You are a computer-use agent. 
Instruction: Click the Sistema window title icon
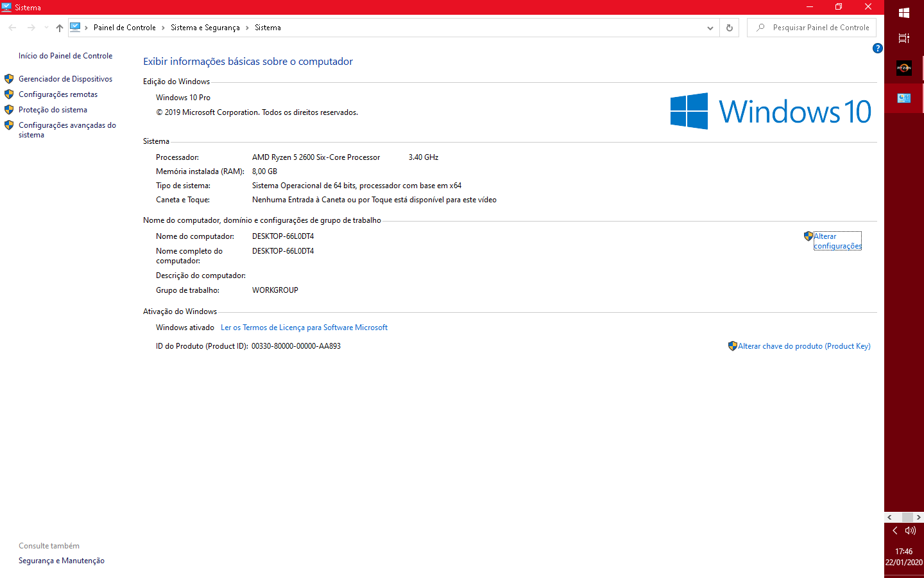6,7
